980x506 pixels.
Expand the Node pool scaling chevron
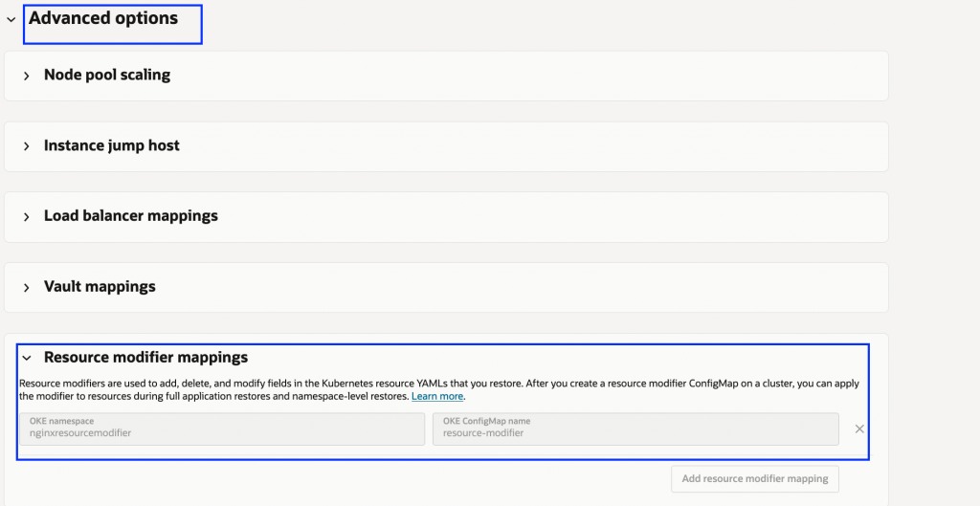(x=27, y=76)
